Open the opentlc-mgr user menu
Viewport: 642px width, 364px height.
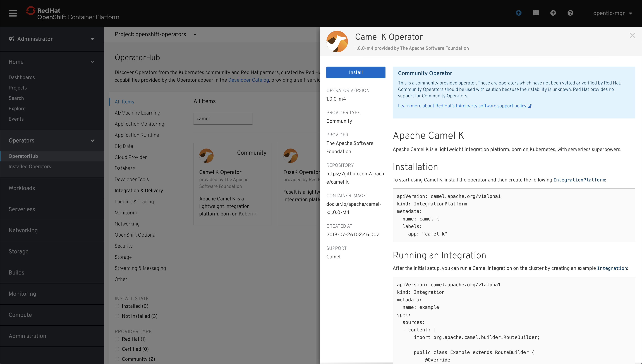tap(612, 13)
